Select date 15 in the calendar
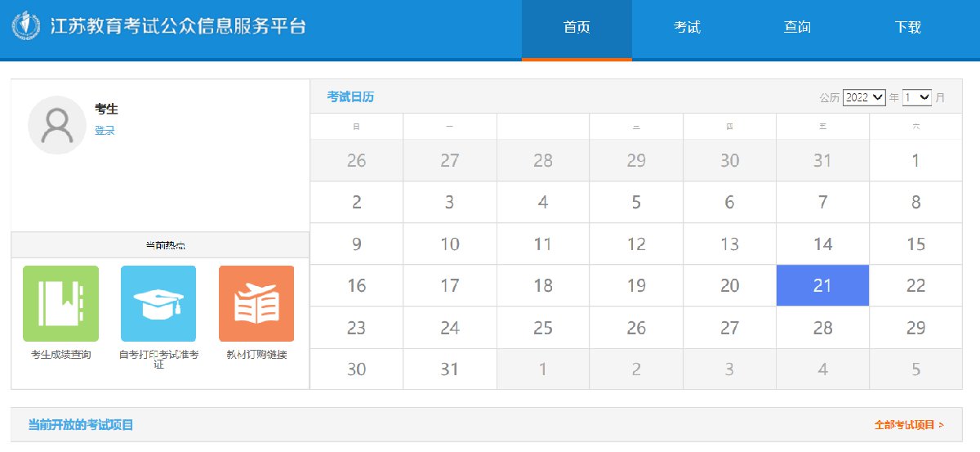The height and width of the screenshot is (452, 980). pos(915,244)
